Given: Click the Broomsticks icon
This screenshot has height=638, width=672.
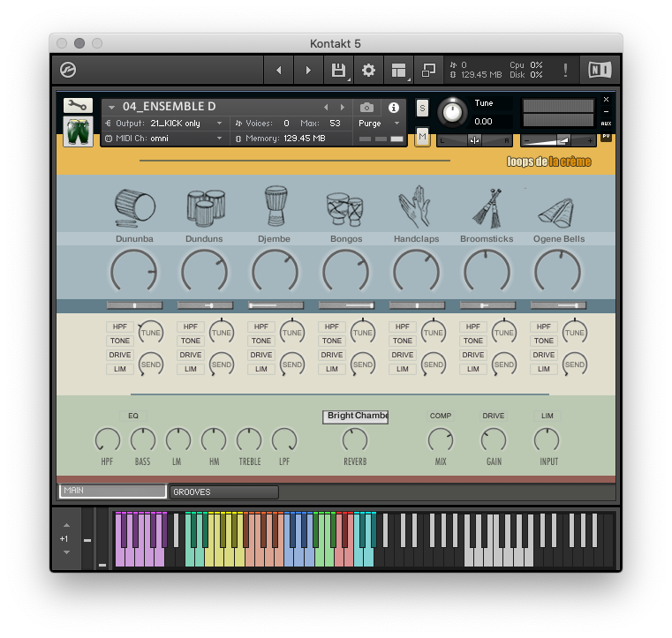Looking at the screenshot, I should pyautogui.click(x=487, y=208).
